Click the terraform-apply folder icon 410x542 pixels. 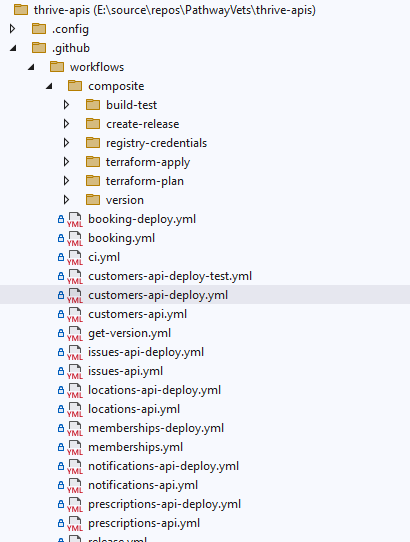click(x=93, y=162)
